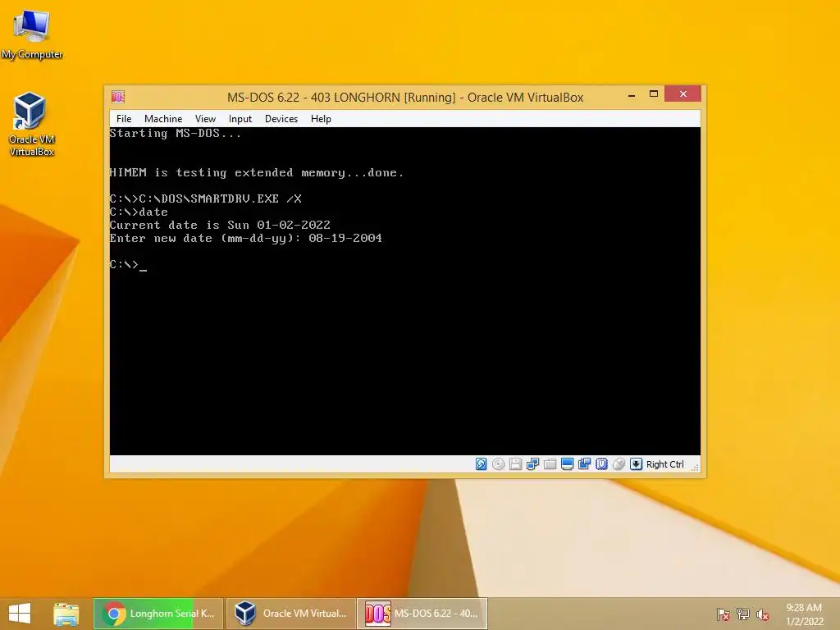The image size is (840, 630).
Task: Maximize the VirtualBox VM window
Action: (x=654, y=94)
